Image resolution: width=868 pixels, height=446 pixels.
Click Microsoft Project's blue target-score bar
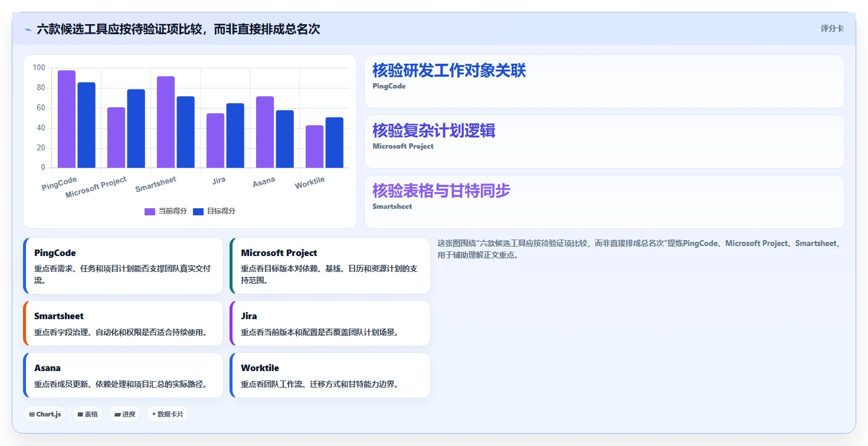pyautogui.click(x=136, y=129)
